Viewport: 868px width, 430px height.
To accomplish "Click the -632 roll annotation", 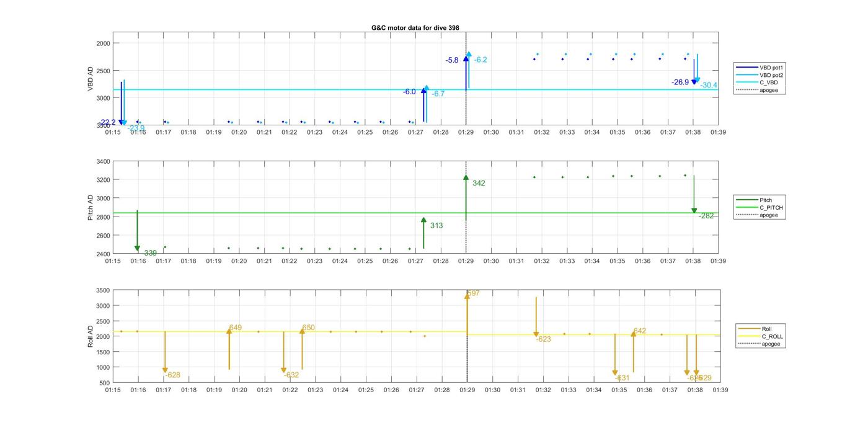I will tap(291, 375).
